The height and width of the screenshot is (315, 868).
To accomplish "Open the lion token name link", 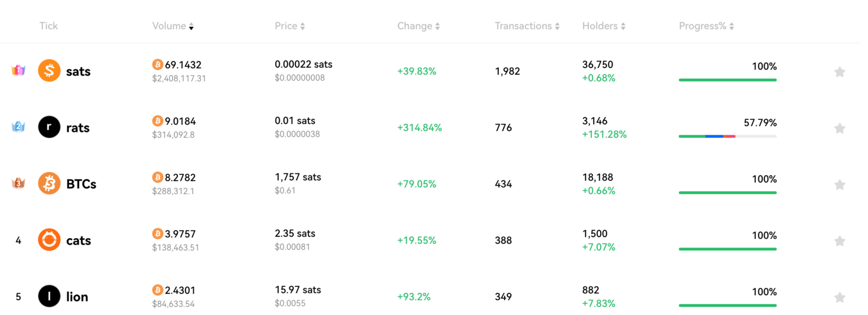I will [x=77, y=297].
